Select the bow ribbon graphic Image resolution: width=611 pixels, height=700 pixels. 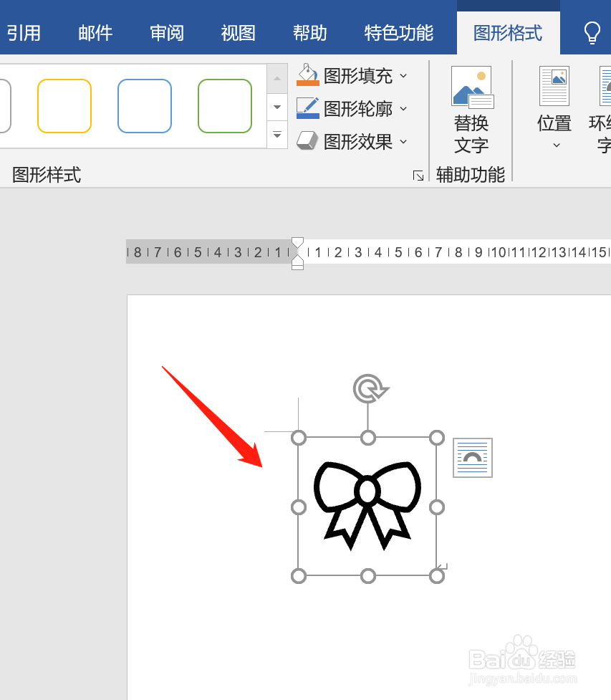click(x=367, y=506)
